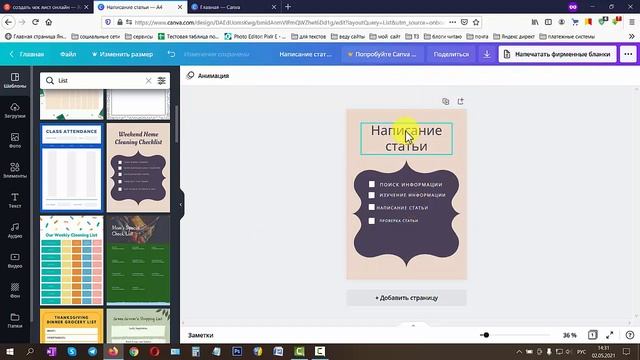The width and height of the screenshot is (640, 360).
Task: Go to the browser home page icon
Action: point(49,22)
